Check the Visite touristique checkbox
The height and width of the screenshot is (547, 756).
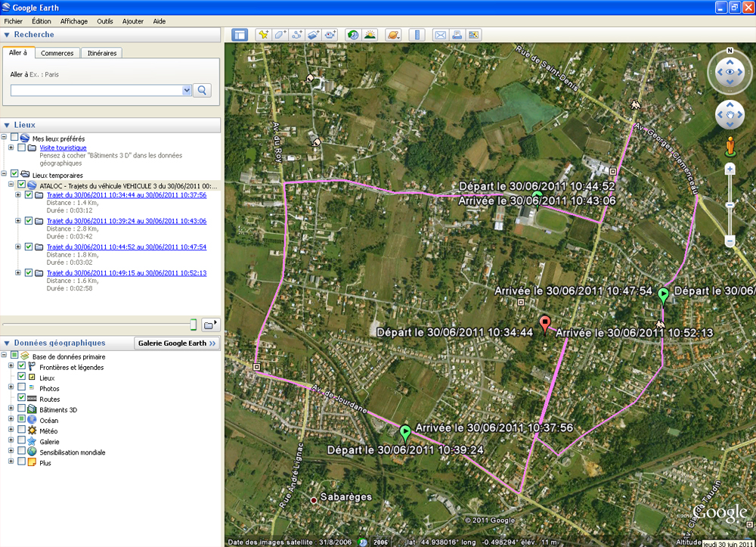click(x=22, y=147)
